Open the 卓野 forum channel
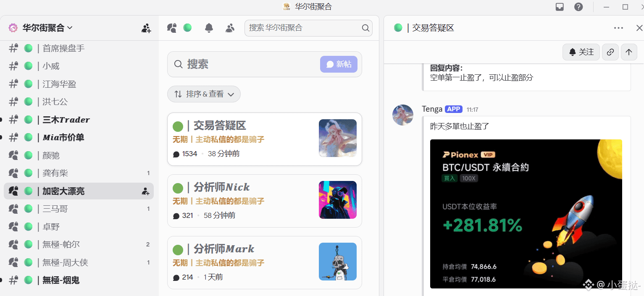The width and height of the screenshot is (644, 296). (x=79, y=227)
